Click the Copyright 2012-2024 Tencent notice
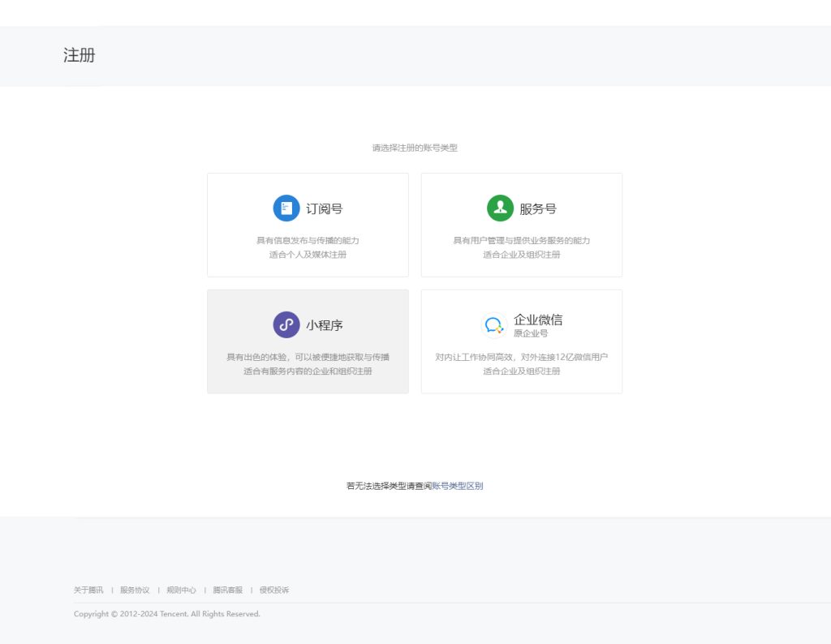Screen dimensions: 831x644 (x=167, y=614)
